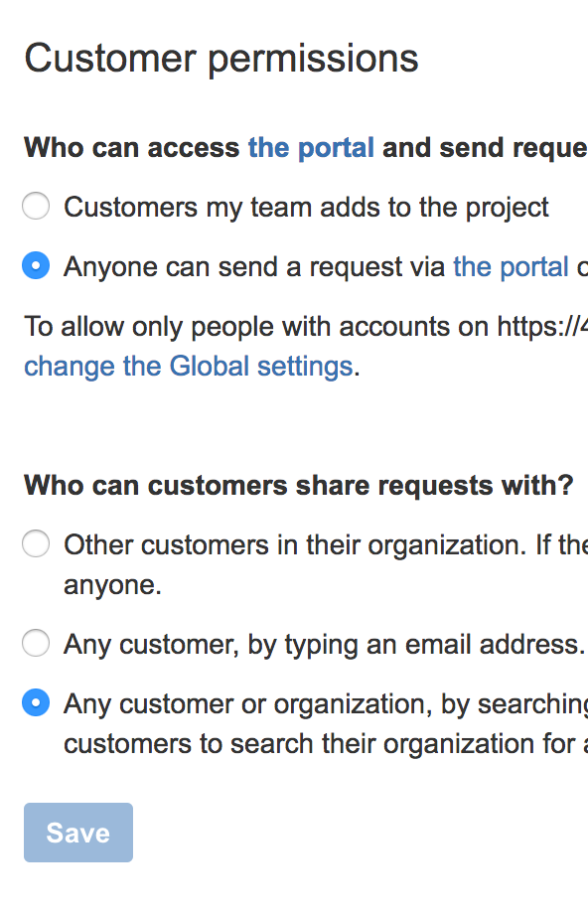Click the bold 'Who can access' heading text
The image size is (588, 916).
point(131,148)
